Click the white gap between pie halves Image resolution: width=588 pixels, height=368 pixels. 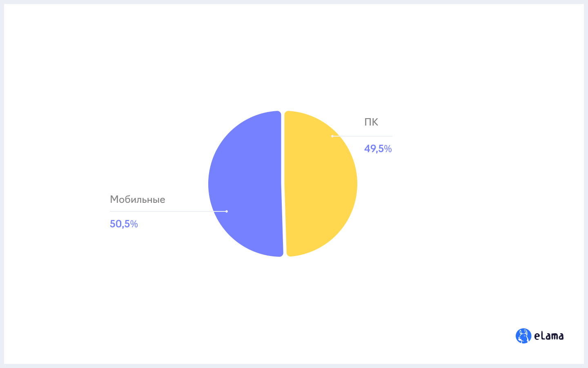click(283, 184)
